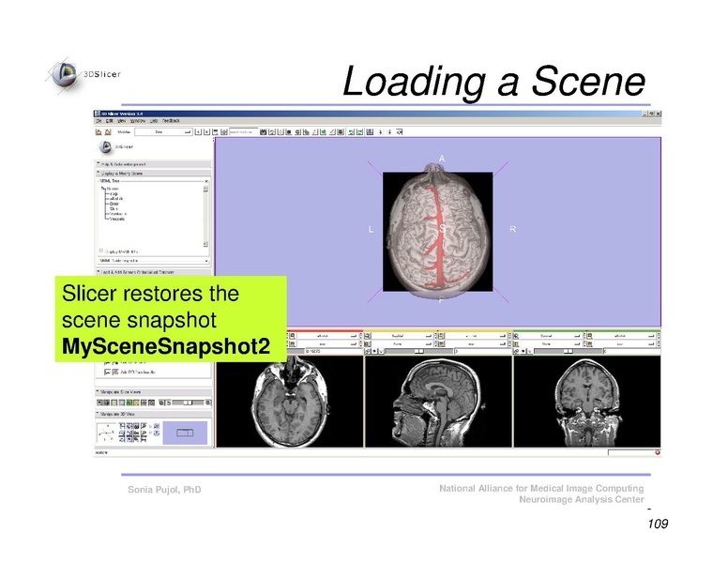728x563 pixels.
Task: Go to previous module with back arrow
Action: point(198,132)
